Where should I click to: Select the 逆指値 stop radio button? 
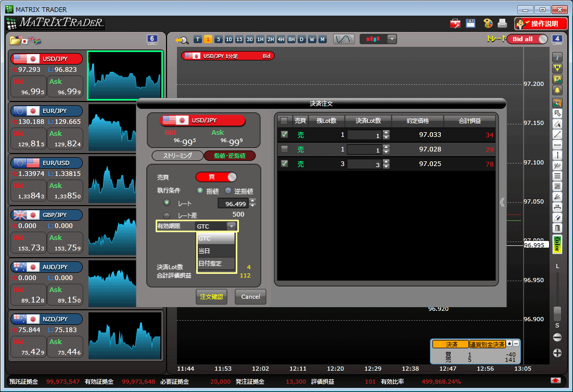tap(228, 191)
